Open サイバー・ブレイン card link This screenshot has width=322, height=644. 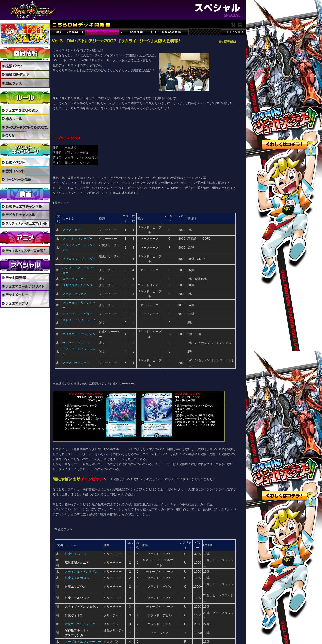click(x=76, y=343)
